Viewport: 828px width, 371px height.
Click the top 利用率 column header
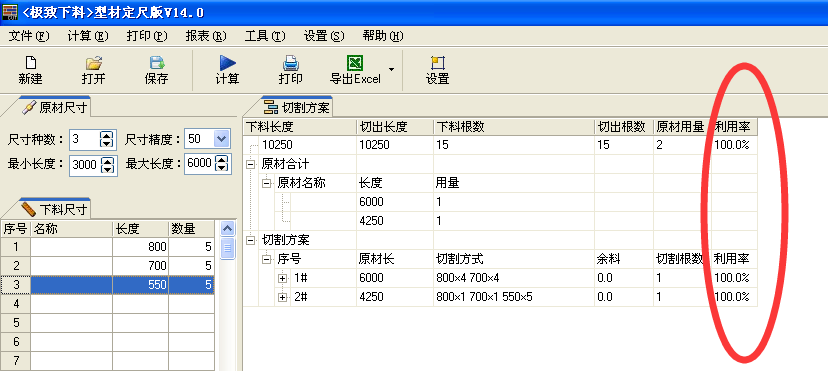tap(734, 127)
